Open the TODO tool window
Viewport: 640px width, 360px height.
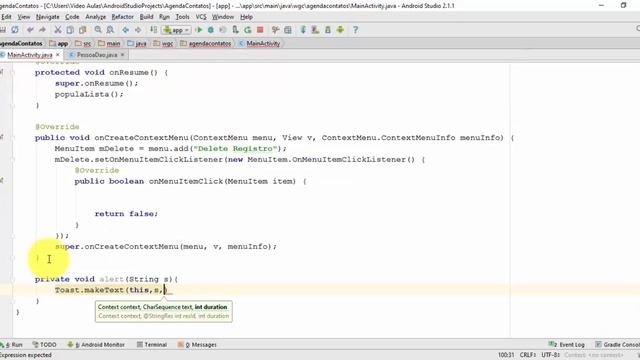tap(44, 344)
